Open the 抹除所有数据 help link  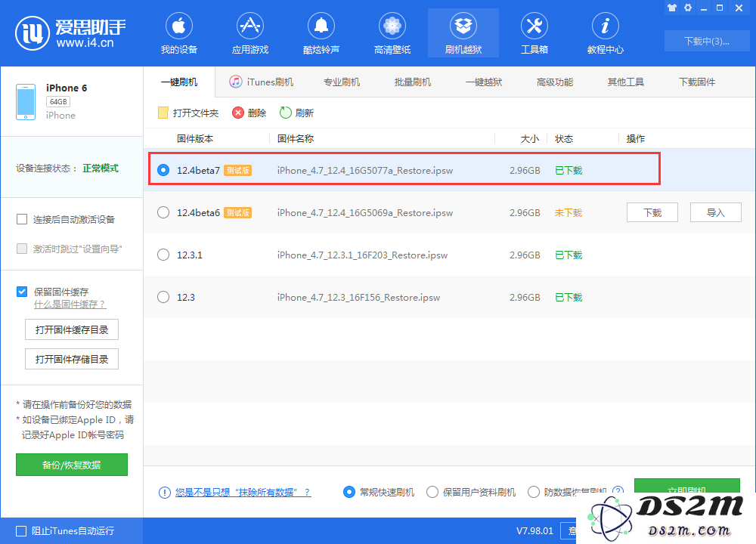243,493
